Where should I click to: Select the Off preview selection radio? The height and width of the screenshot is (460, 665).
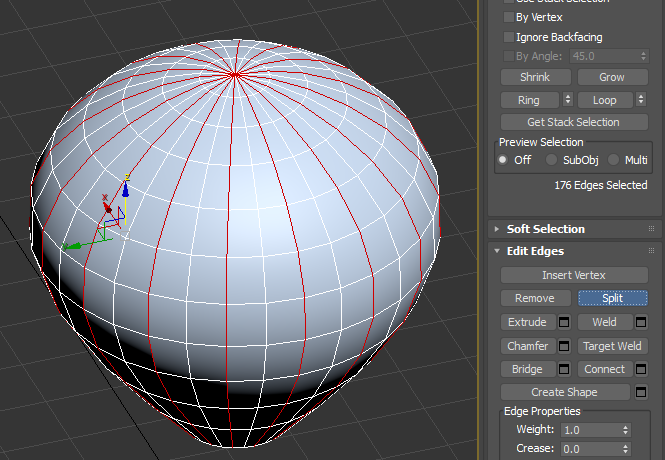[503, 160]
